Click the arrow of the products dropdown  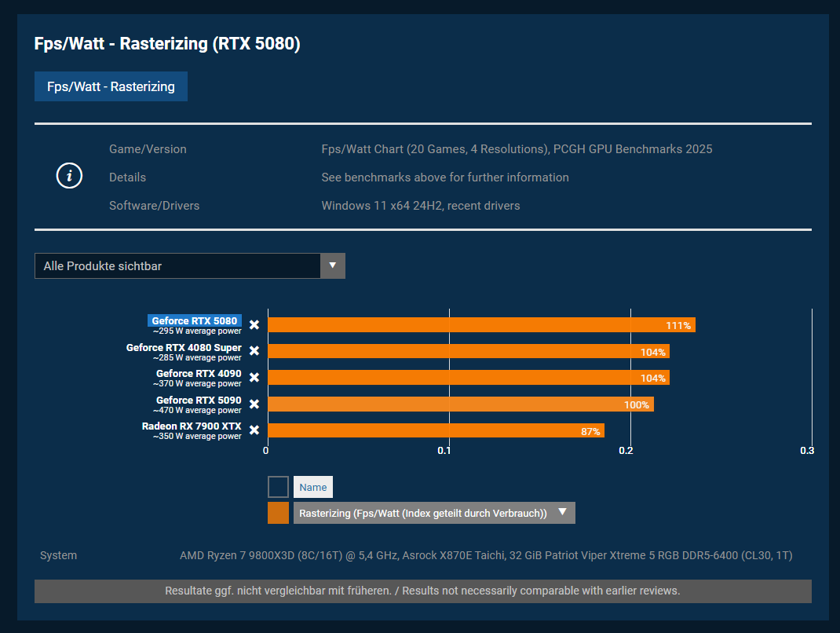(x=333, y=266)
